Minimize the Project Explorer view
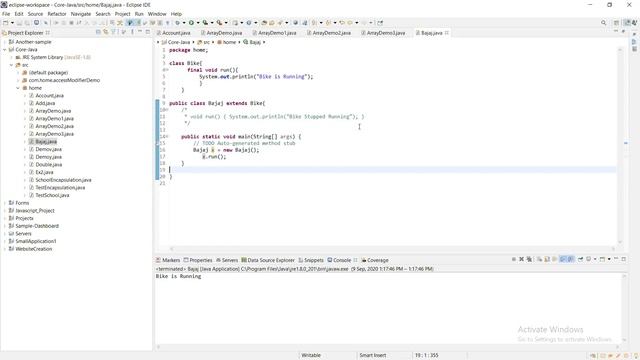640x360 pixels. click(x=140, y=31)
